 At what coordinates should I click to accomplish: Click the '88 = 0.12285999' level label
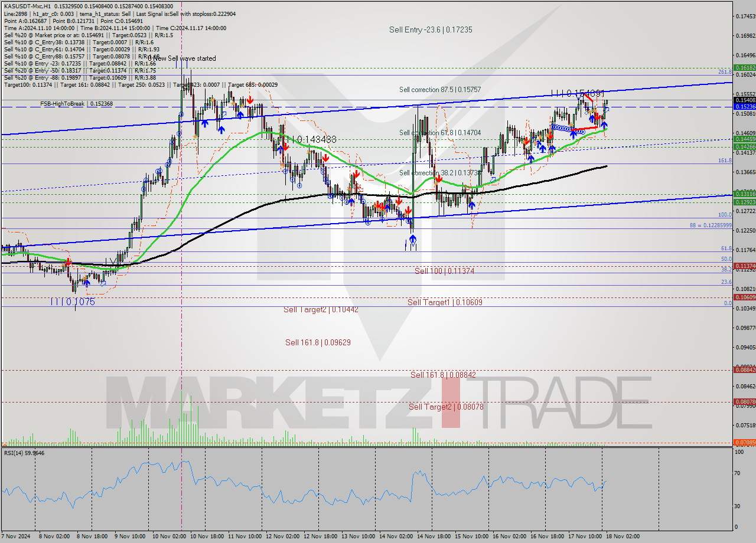click(711, 225)
